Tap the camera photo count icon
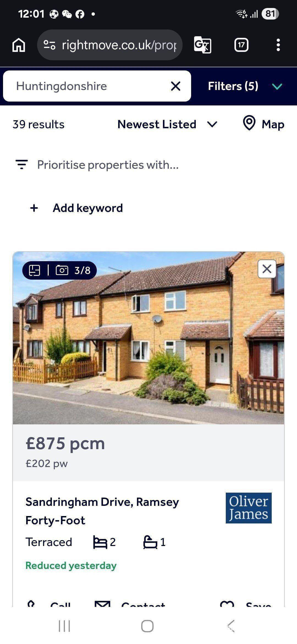 click(62, 270)
